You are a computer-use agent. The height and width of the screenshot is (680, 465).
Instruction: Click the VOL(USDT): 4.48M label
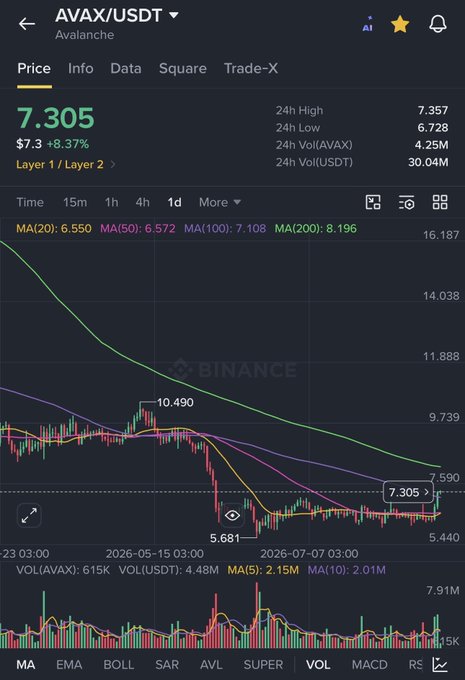pyautogui.click(x=169, y=570)
